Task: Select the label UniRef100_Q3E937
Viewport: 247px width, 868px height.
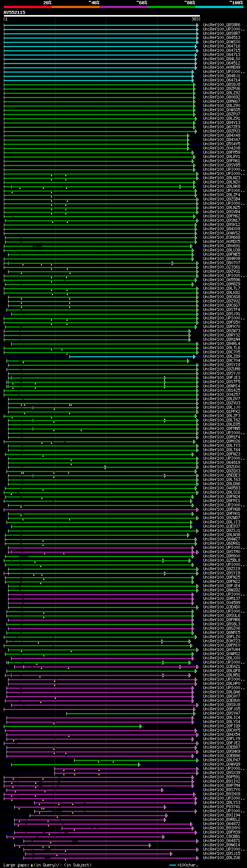Action: click(x=222, y=527)
